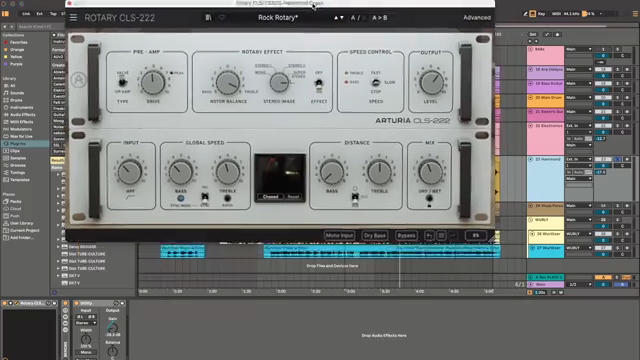
Task: Flip the Distance link switch
Action: (x=355, y=198)
